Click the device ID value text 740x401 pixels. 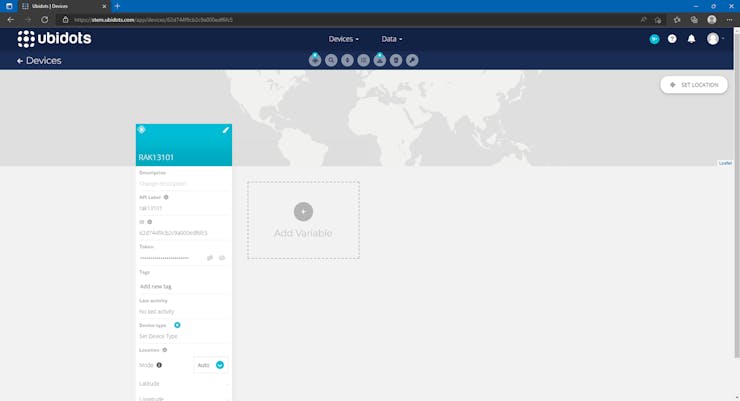(x=173, y=233)
